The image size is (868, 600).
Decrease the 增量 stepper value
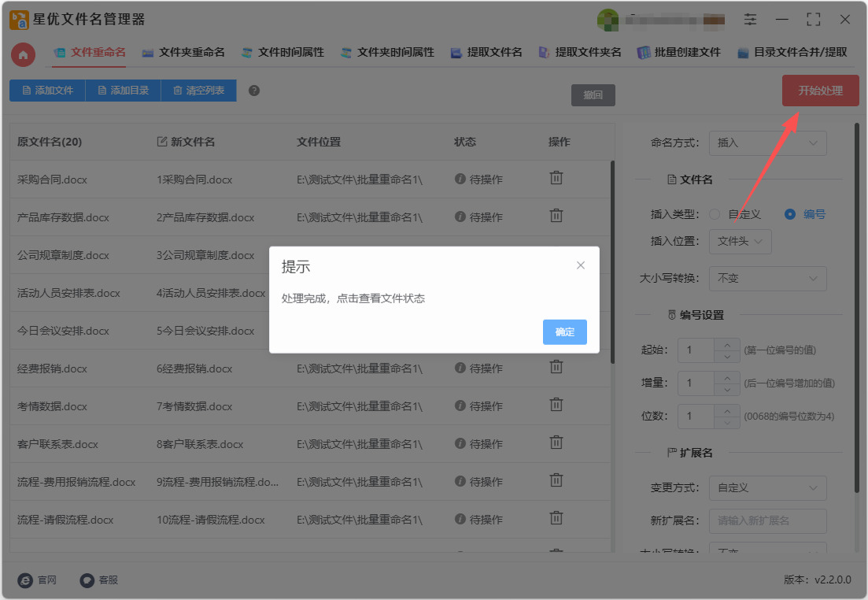pos(727,390)
